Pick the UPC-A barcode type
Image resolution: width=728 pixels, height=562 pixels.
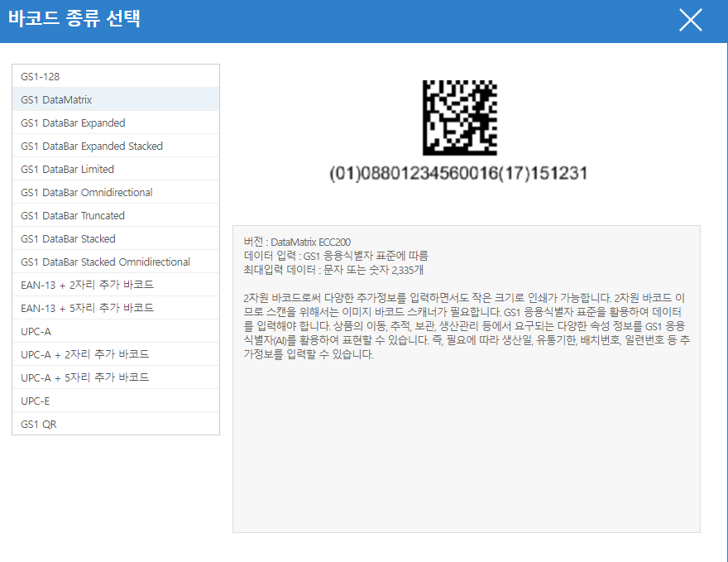click(x=116, y=331)
